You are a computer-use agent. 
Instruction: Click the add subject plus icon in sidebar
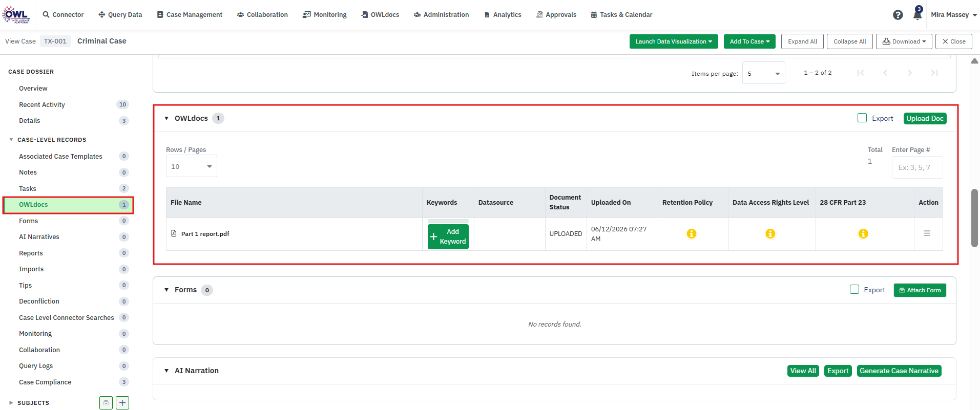(x=122, y=403)
